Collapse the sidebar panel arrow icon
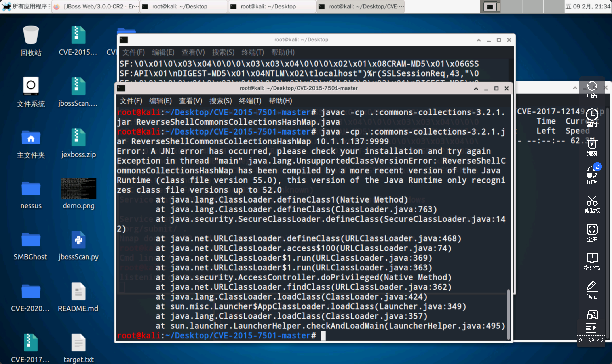This screenshot has width=612, height=364. tap(591, 328)
